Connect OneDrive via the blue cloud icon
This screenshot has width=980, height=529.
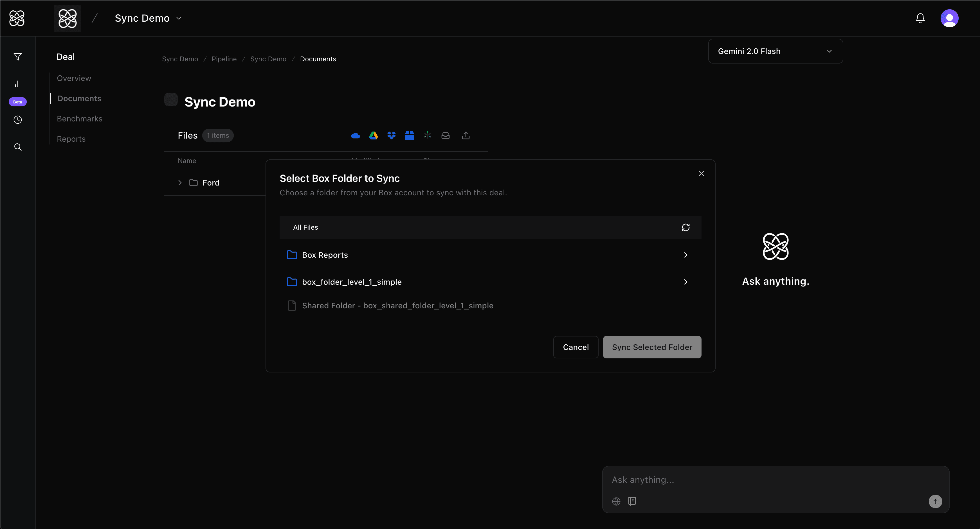(x=355, y=135)
